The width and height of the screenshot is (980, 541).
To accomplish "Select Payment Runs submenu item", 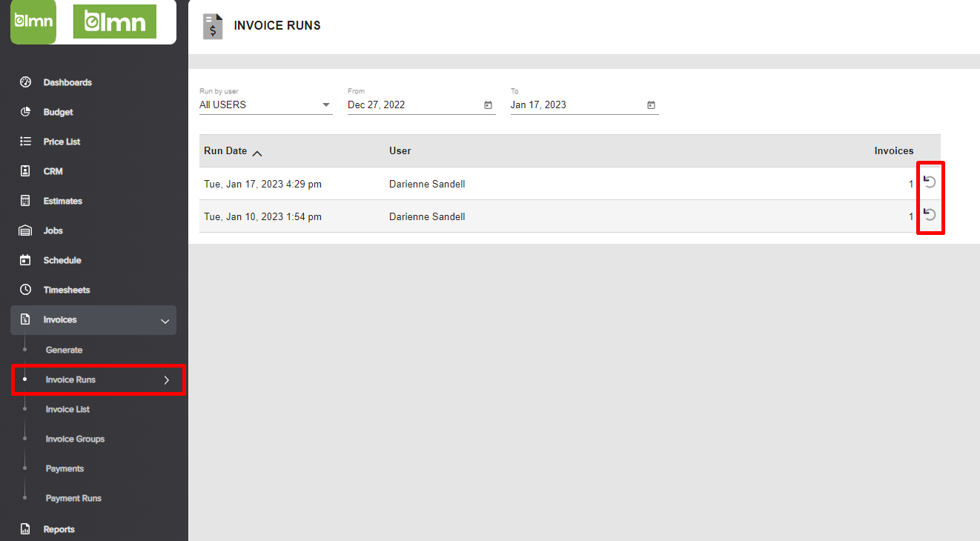I will [x=73, y=498].
